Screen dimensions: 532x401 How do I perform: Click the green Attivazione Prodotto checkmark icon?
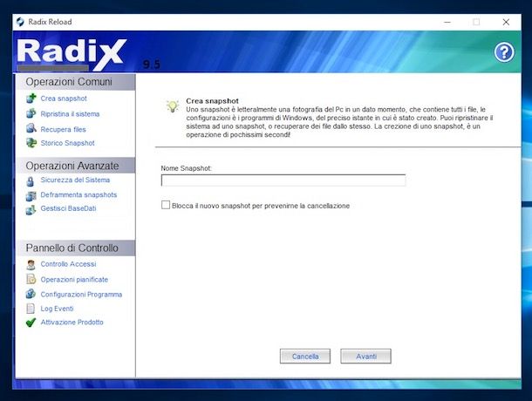coord(31,323)
